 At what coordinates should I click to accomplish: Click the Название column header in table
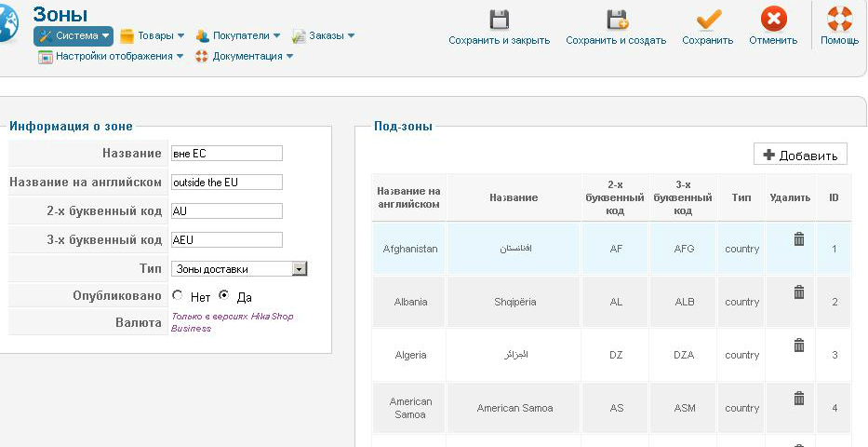(x=514, y=197)
